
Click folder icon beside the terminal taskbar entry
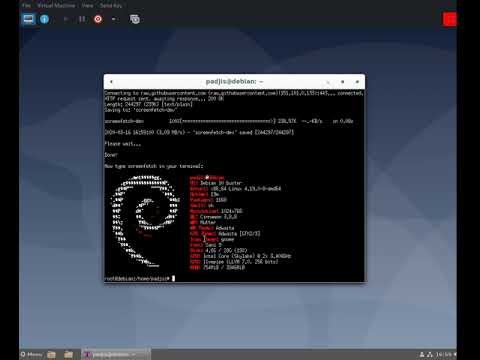click(68, 354)
